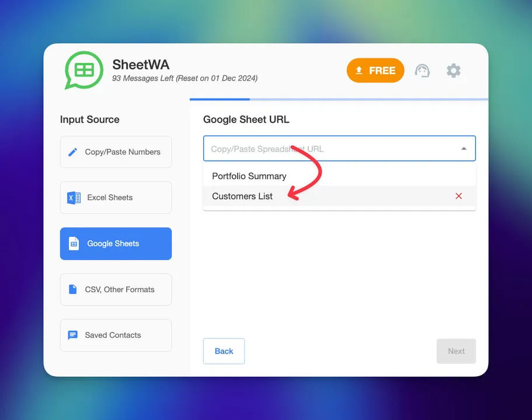Select CSV, Other Formats input source
Image resolution: width=532 pixels, height=420 pixels.
(116, 289)
